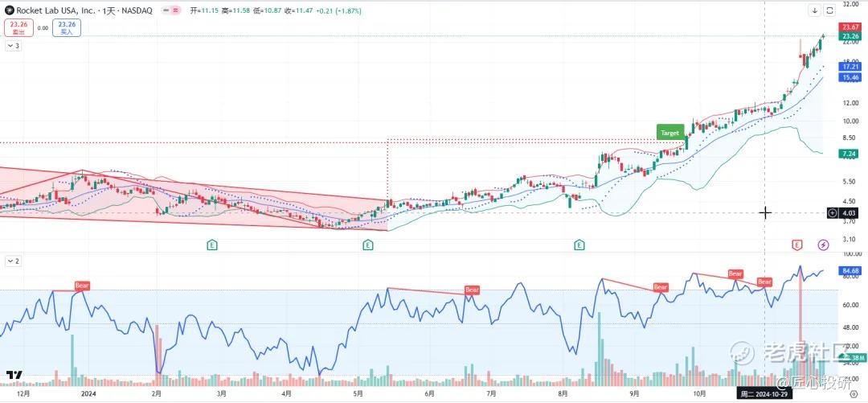868x403 pixels.
Task: Click the green Target label on the chart
Action: click(x=669, y=133)
